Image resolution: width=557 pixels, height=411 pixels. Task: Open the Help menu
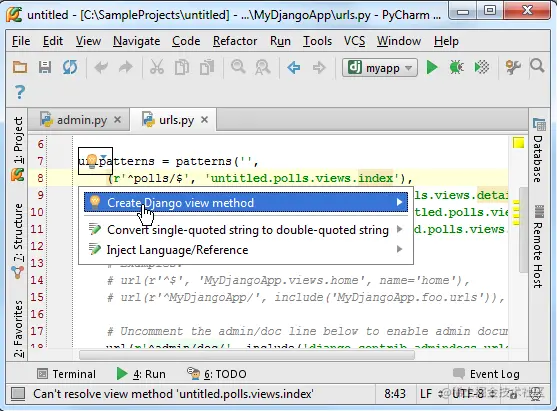click(446, 41)
